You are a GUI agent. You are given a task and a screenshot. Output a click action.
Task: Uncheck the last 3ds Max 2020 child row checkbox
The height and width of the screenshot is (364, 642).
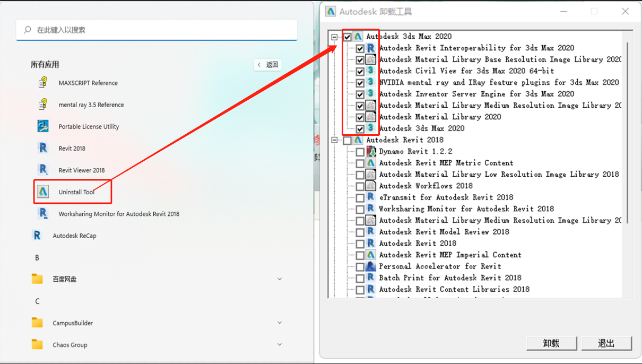tap(360, 128)
